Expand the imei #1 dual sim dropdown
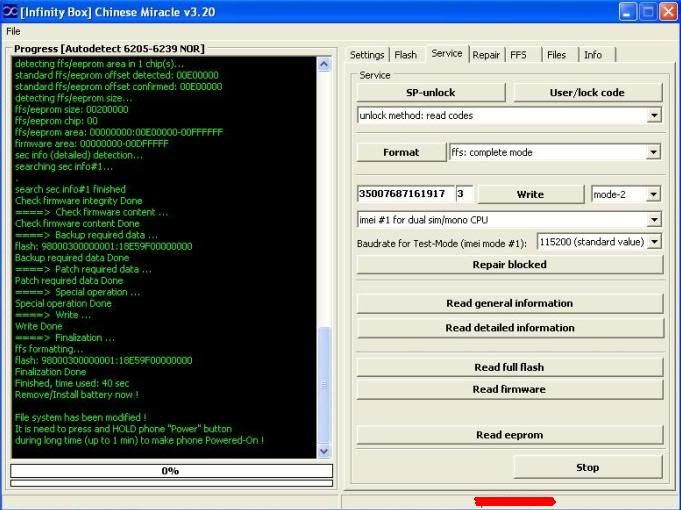The width and height of the screenshot is (681, 510). pos(654,220)
